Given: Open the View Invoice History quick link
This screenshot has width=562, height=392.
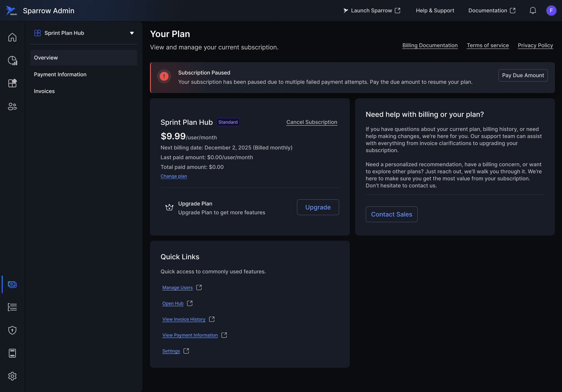Looking at the screenshot, I should pos(184,319).
